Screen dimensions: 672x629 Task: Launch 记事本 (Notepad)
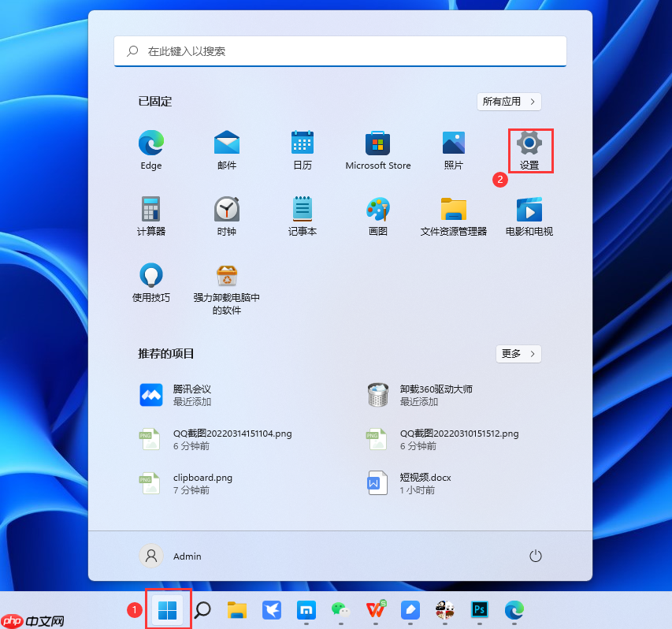tap(302, 210)
